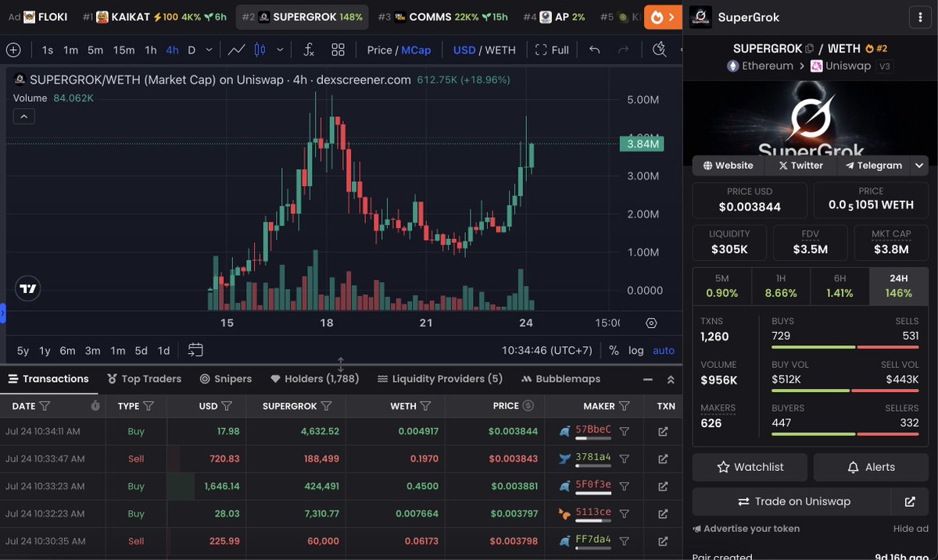Click the SUPERGROK column filter icon

pyautogui.click(x=327, y=406)
